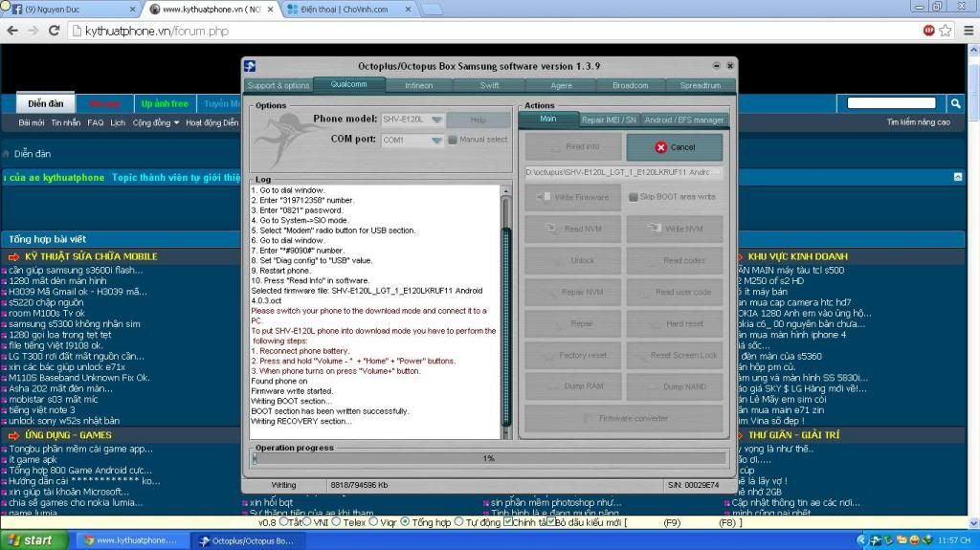This screenshot has width=980, height=550.
Task: Click Bài mới link in forum
Action: pos(32,122)
